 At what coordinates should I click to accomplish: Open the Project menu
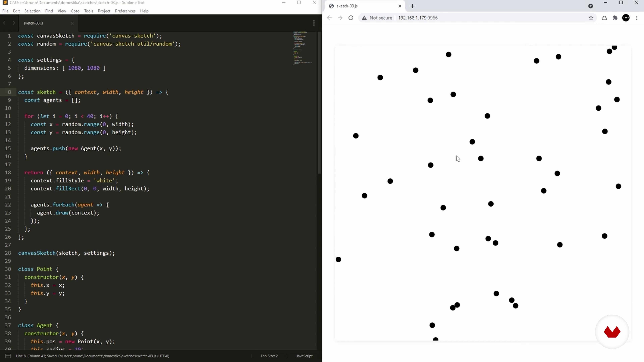tap(104, 11)
